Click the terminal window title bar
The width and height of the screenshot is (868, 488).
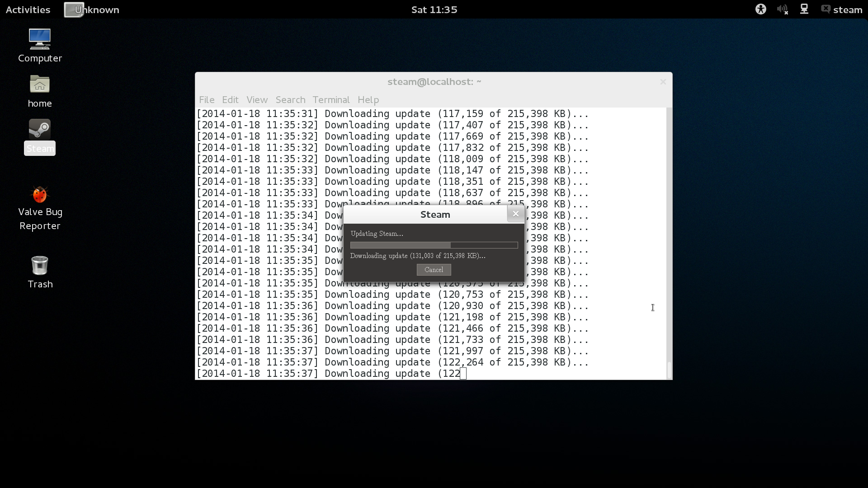pos(434,82)
